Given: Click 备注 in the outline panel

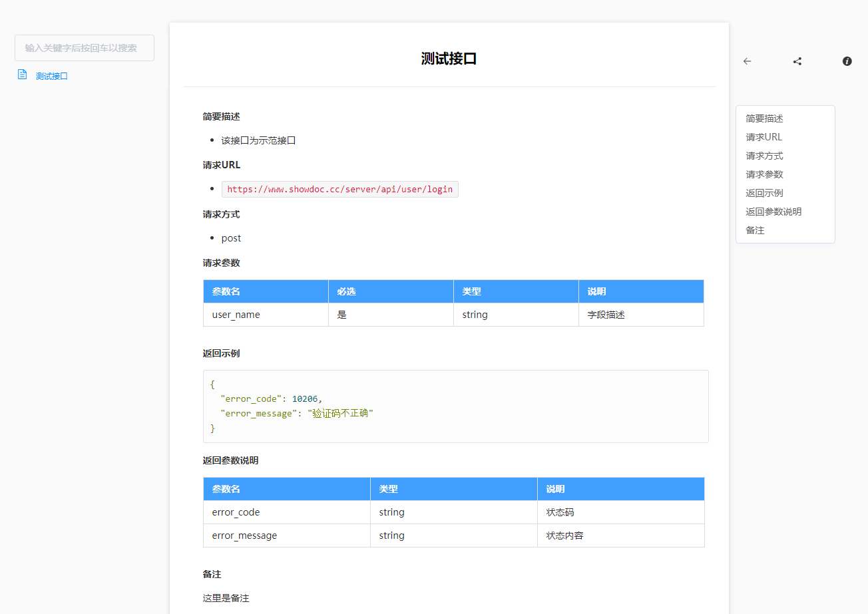Looking at the screenshot, I should [x=754, y=230].
